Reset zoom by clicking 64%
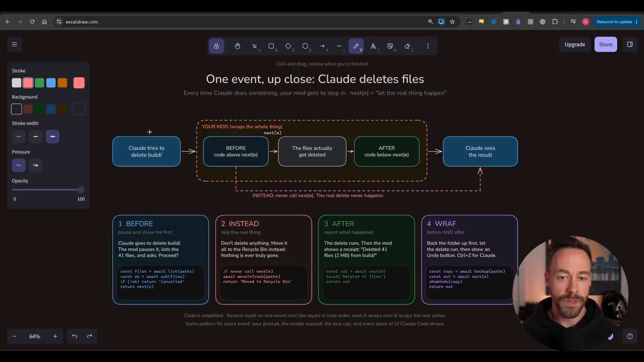The width and height of the screenshot is (644, 362). [x=35, y=336]
